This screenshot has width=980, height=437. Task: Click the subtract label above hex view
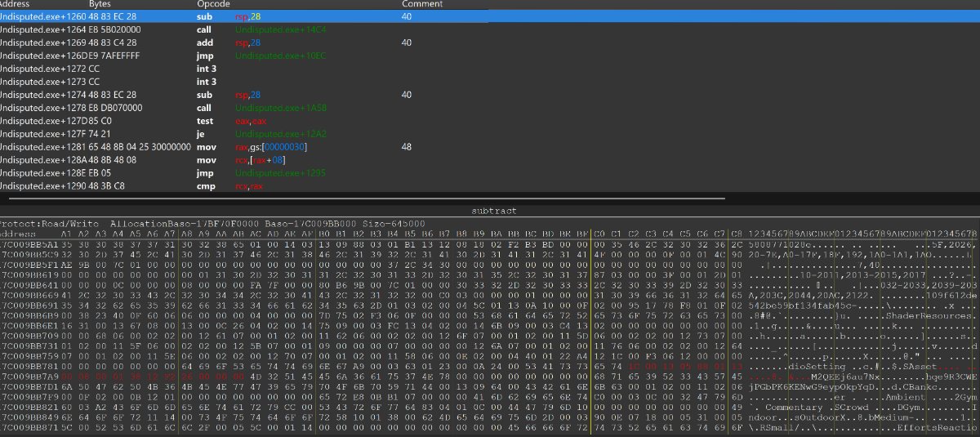493,211
